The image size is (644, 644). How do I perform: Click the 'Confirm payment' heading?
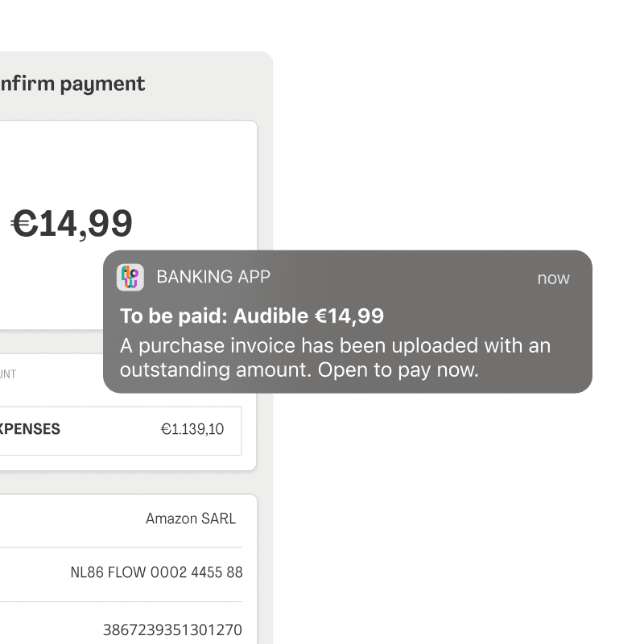pos(72,84)
